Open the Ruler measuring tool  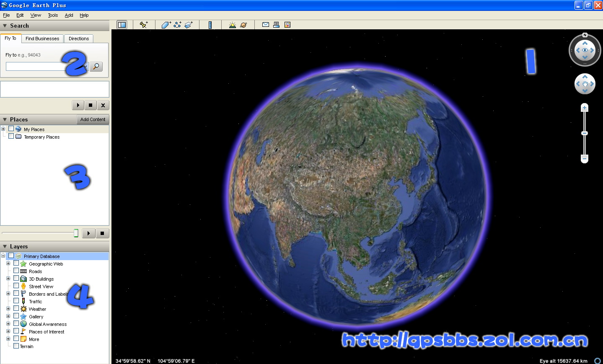pos(210,25)
